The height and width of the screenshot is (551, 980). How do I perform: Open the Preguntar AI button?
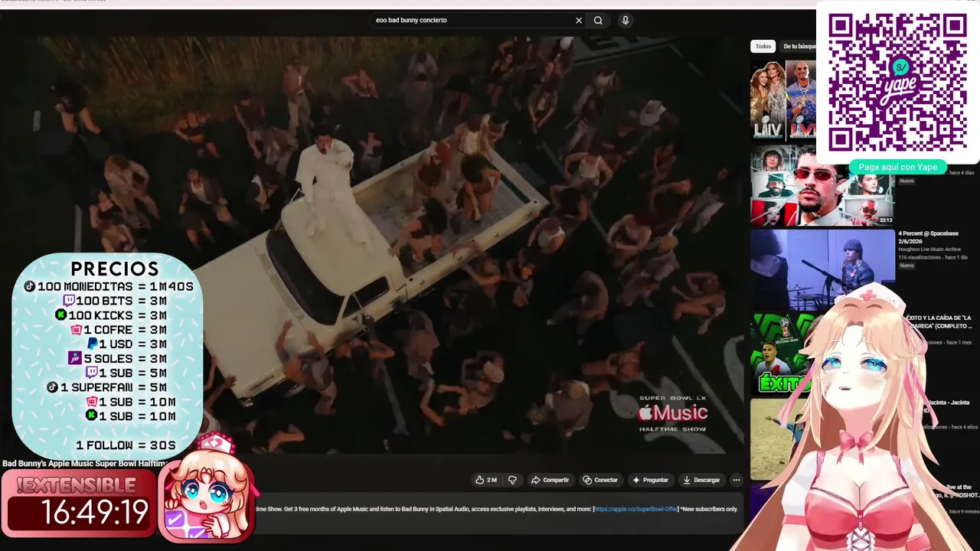pyautogui.click(x=650, y=480)
